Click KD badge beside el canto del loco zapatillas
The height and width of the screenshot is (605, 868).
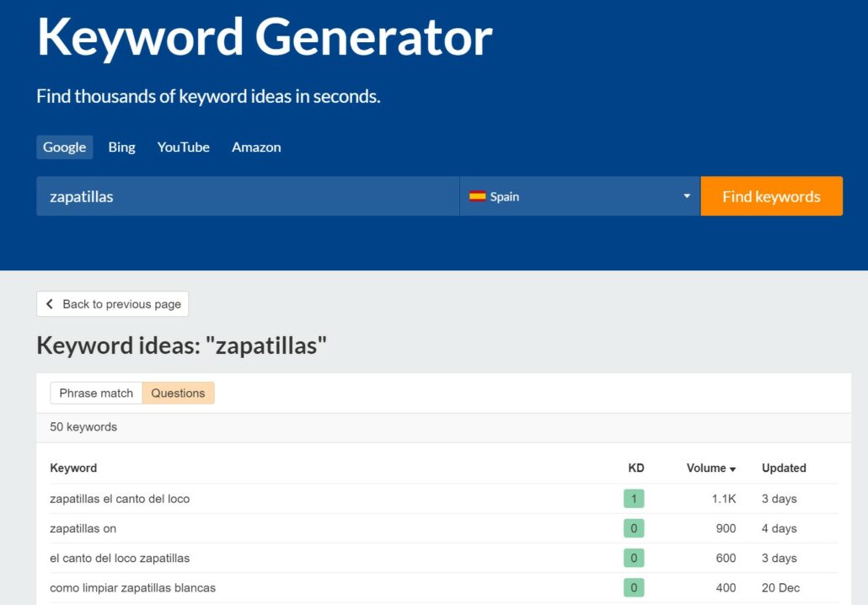point(632,558)
